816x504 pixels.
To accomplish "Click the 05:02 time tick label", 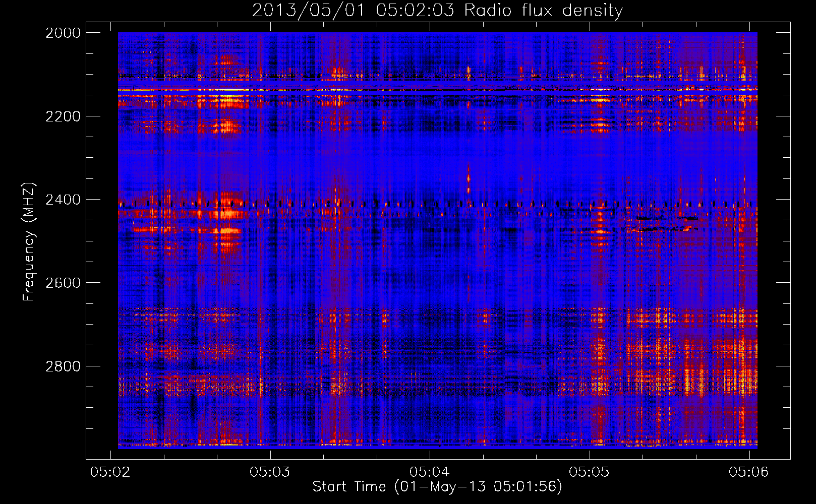I will [x=110, y=472].
